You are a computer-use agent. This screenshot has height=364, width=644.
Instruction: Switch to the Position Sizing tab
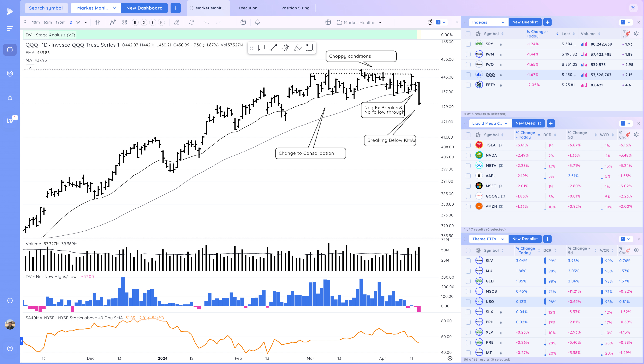pyautogui.click(x=295, y=8)
